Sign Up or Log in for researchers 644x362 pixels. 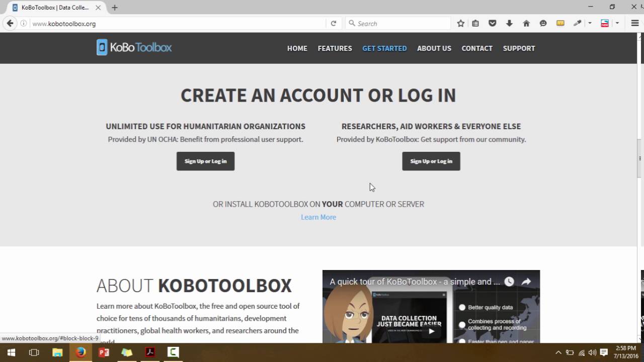pyautogui.click(x=431, y=161)
